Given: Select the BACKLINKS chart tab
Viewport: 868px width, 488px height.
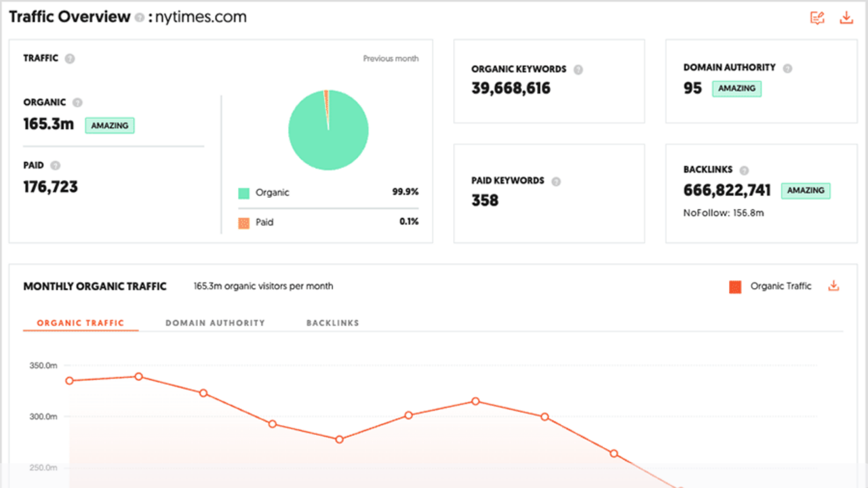Looking at the screenshot, I should click(332, 323).
